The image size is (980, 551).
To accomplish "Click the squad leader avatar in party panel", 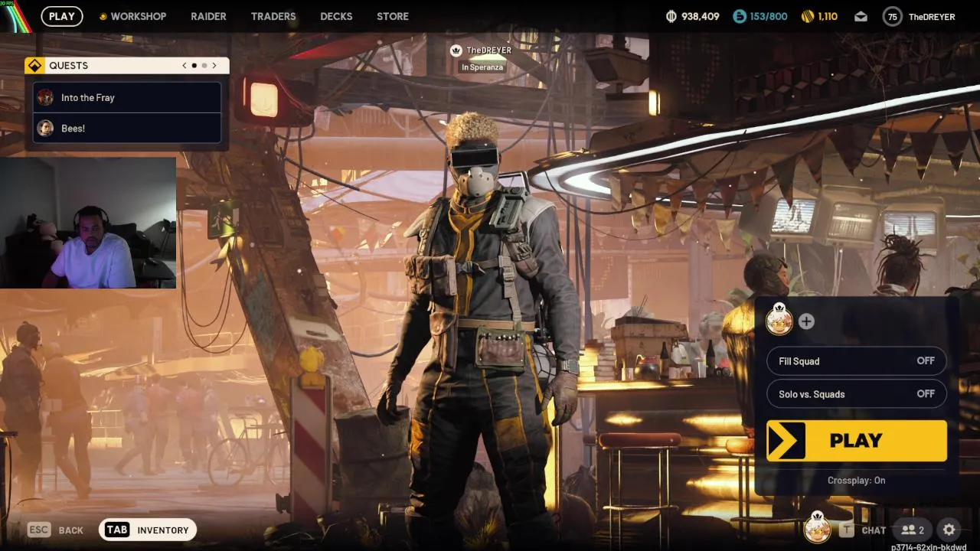I will click(x=779, y=319).
